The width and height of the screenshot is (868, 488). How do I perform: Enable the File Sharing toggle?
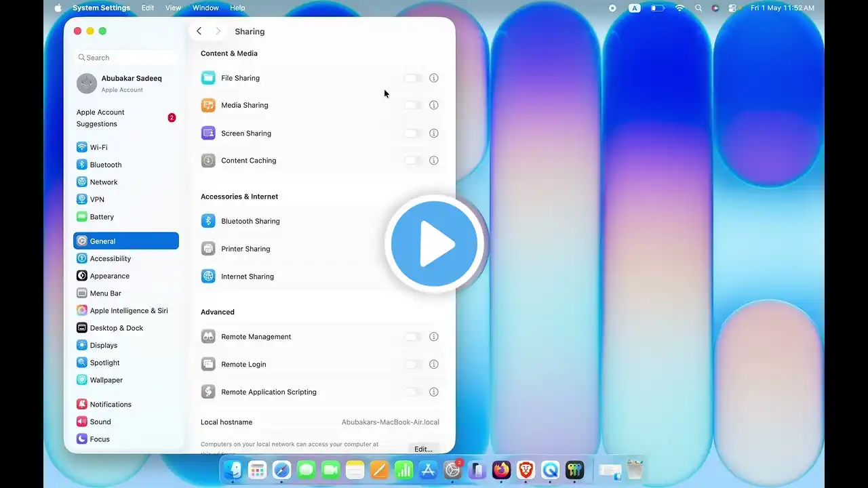pyautogui.click(x=412, y=78)
